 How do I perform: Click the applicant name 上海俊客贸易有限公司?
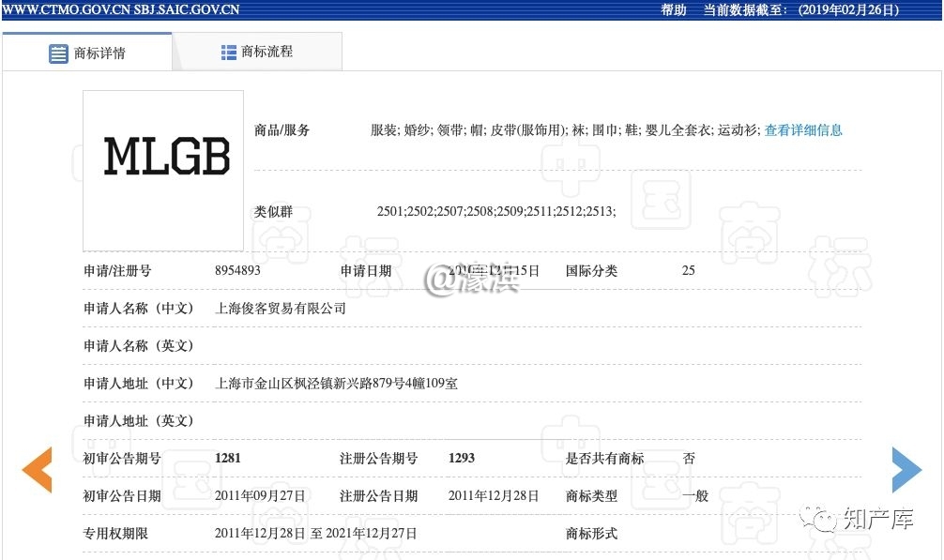tap(281, 308)
